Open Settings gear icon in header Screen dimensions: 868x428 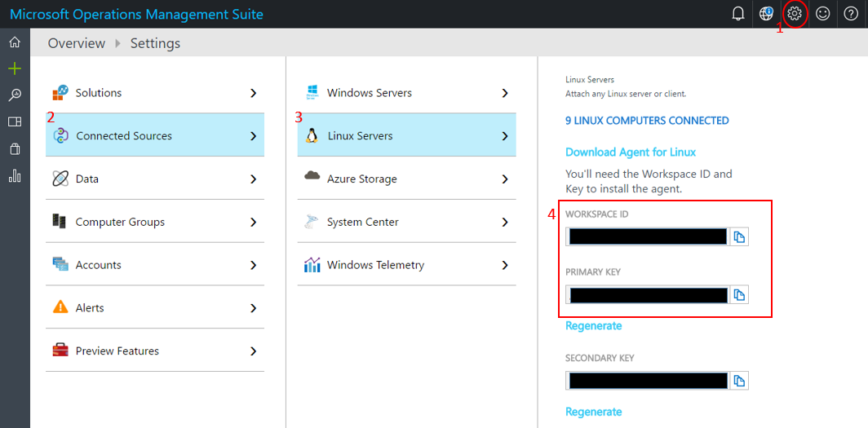(x=795, y=15)
